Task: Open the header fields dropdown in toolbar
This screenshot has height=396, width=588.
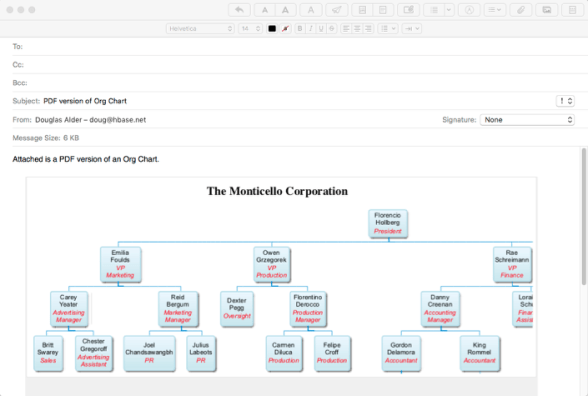Action: [x=495, y=10]
